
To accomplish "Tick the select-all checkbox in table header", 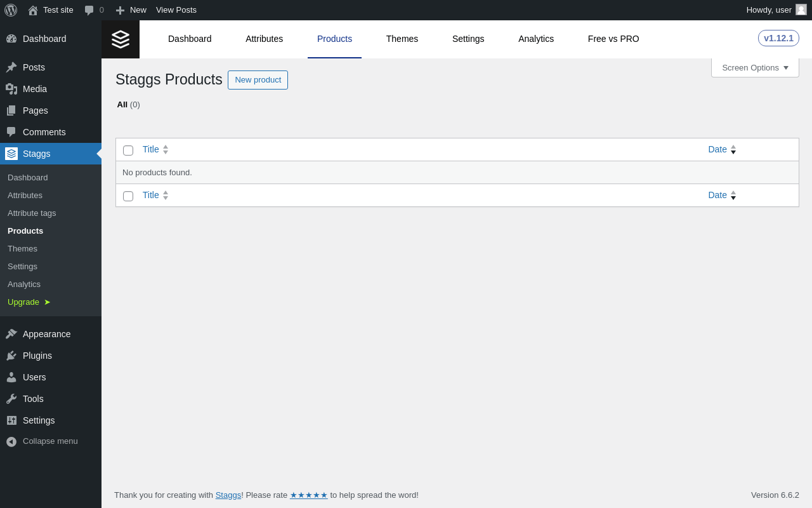I will pos(128,150).
